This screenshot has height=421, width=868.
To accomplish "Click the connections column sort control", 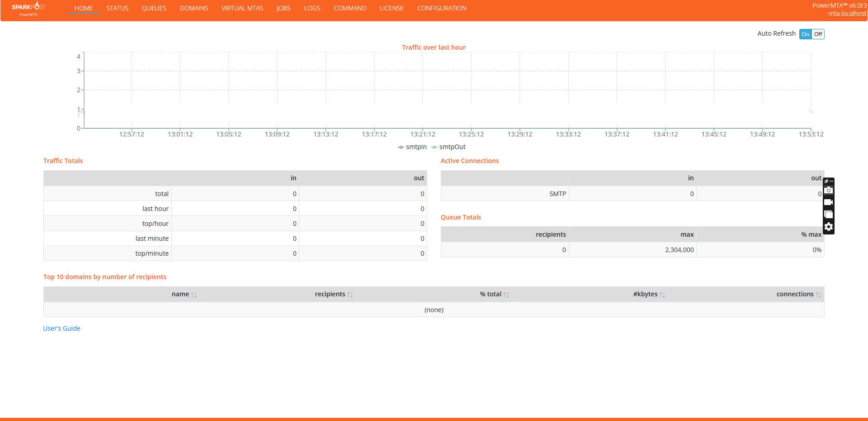I will [x=819, y=294].
